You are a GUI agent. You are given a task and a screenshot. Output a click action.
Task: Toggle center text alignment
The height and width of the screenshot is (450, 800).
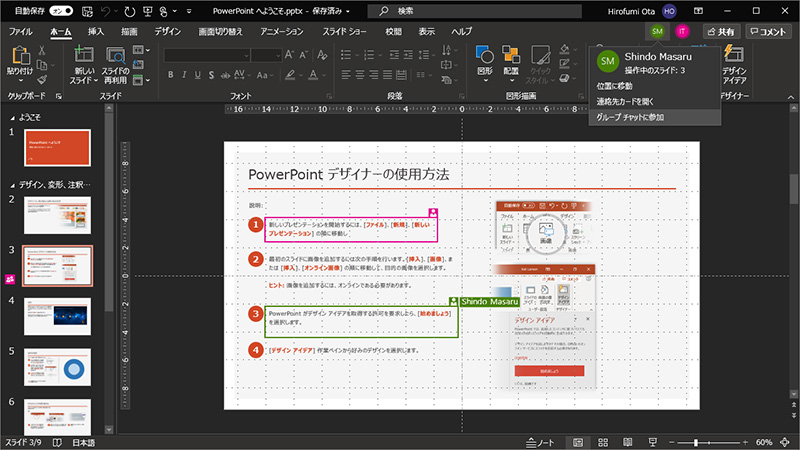[x=360, y=75]
